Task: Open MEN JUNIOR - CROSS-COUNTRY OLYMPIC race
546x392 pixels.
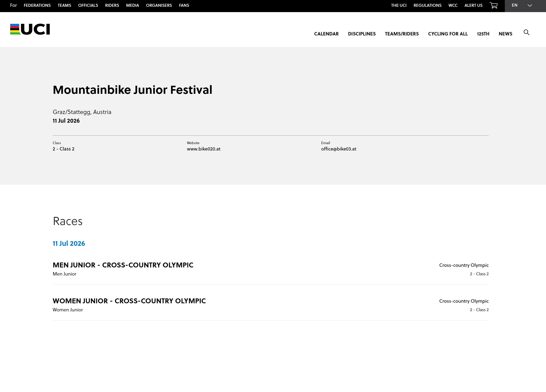Action: point(123,265)
